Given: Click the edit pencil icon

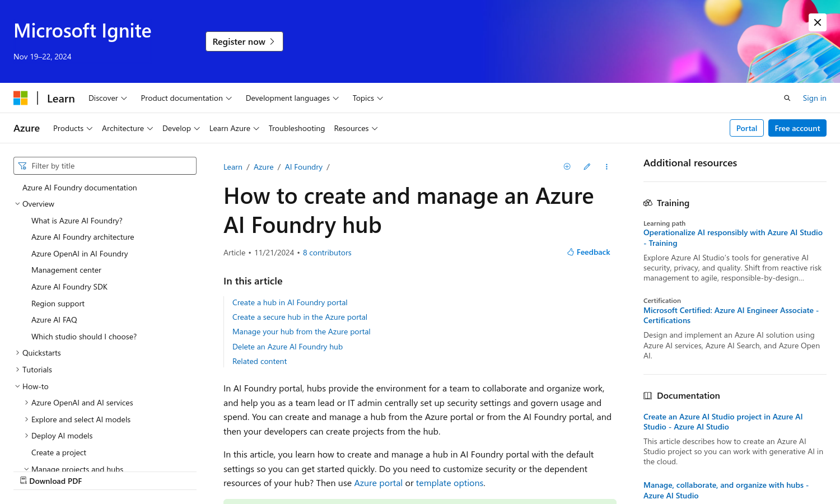Looking at the screenshot, I should [x=587, y=166].
